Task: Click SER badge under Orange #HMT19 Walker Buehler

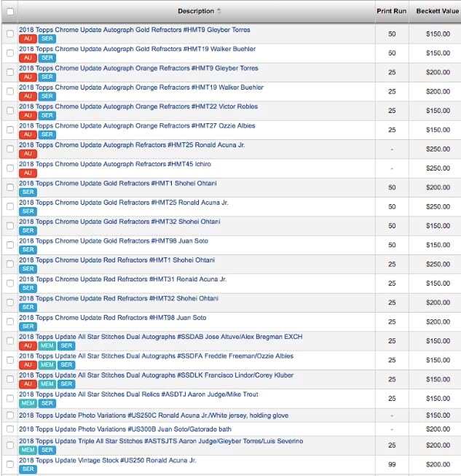Action: [47, 96]
